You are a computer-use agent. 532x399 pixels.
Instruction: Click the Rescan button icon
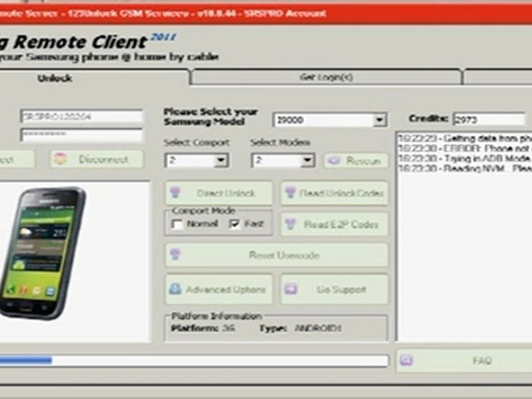[334, 161]
